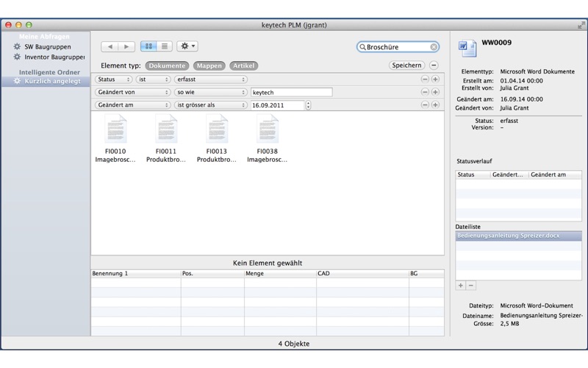588x368 pixels.
Task: Select the 'Kürzlich angelegt' smart folder
Action: pyautogui.click(x=46, y=81)
